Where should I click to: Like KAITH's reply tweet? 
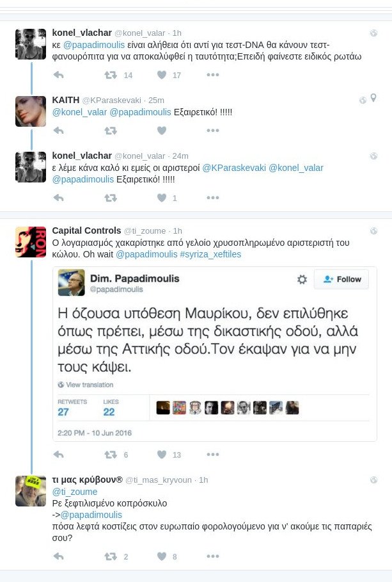pos(162,131)
